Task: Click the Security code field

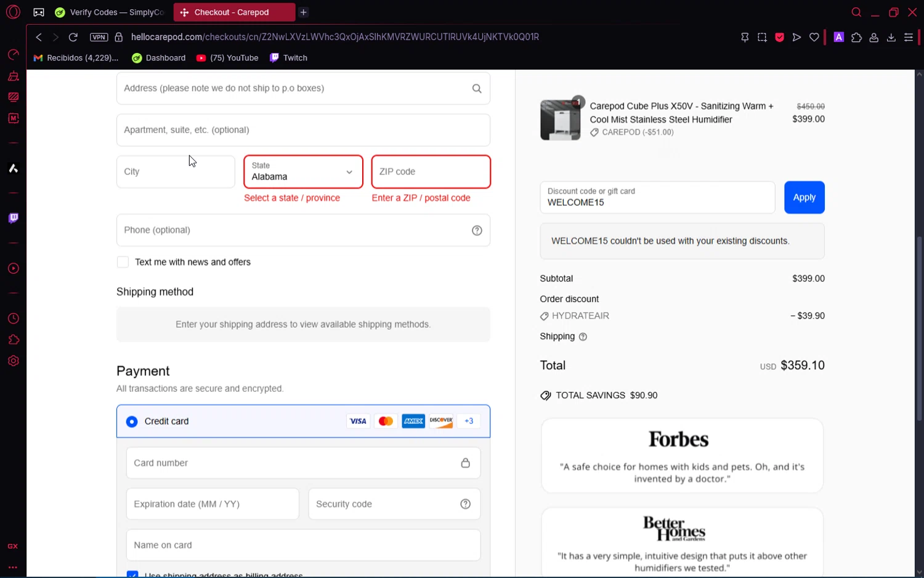Action: tap(394, 504)
